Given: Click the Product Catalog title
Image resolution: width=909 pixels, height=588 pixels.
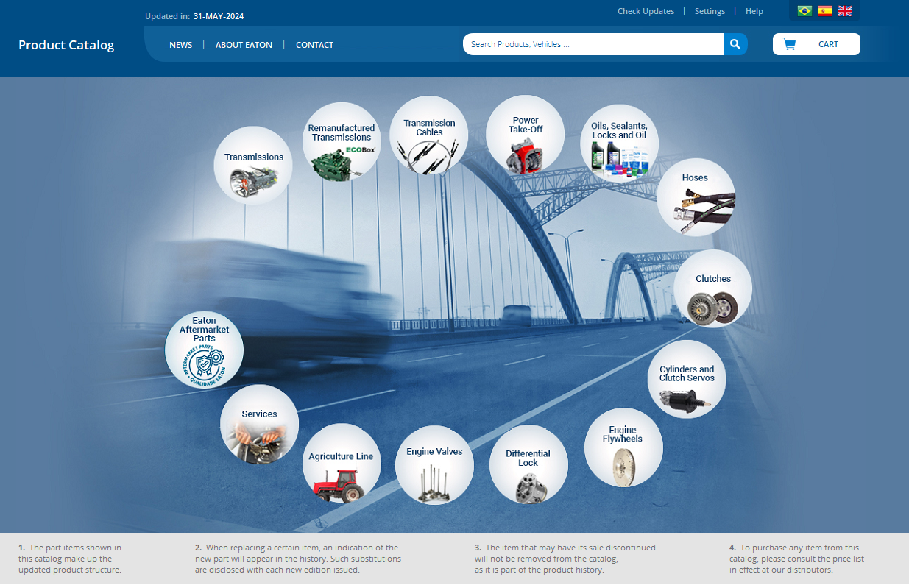Looking at the screenshot, I should [x=66, y=45].
